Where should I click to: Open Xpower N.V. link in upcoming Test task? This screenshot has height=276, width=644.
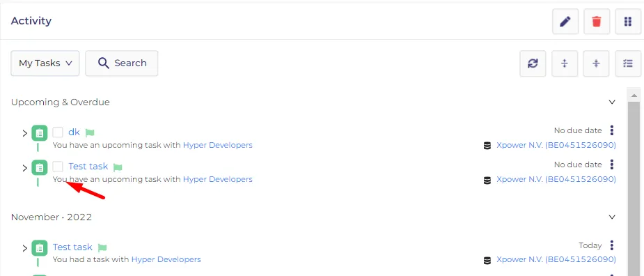556,179
